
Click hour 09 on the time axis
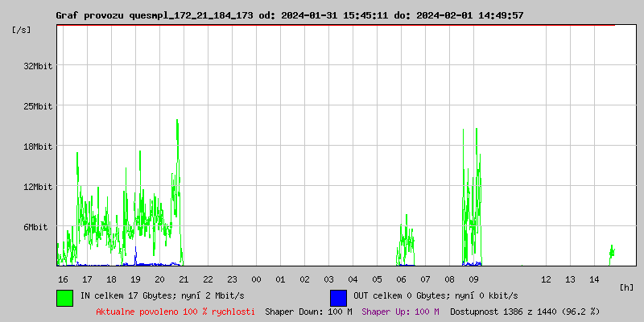[x=473, y=279]
